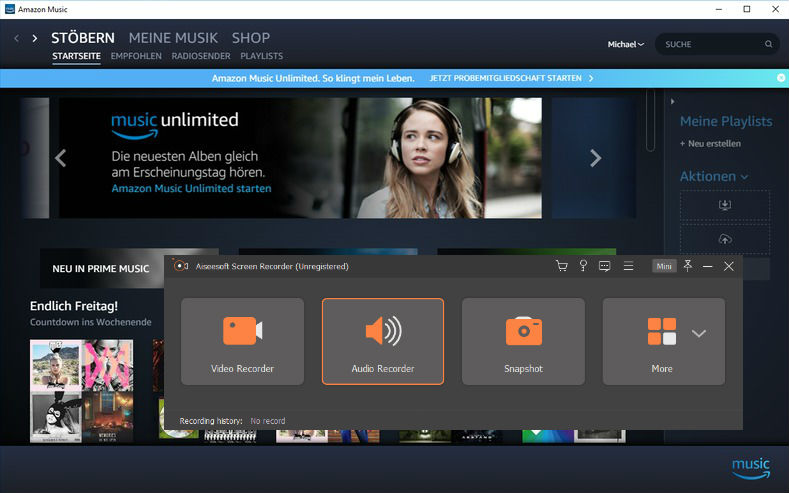The image size is (789, 493).
Task: Select the PLAYLISTS sub-tab
Action: [262, 56]
